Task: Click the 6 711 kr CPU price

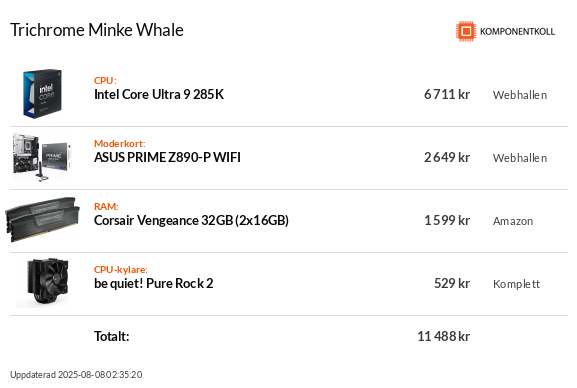Action: 447,95
